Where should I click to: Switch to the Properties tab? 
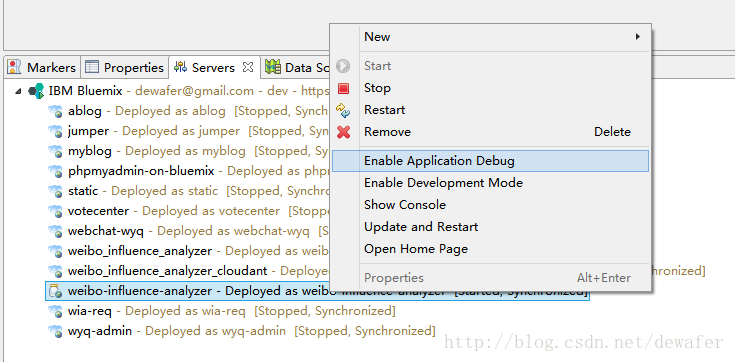[125, 68]
